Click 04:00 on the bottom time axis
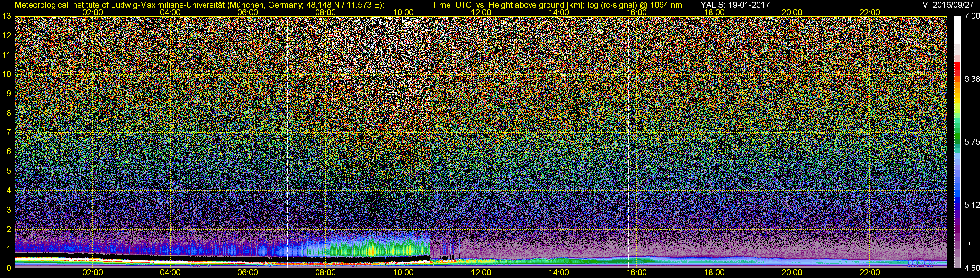The width and height of the screenshot is (980, 278). click(170, 273)
